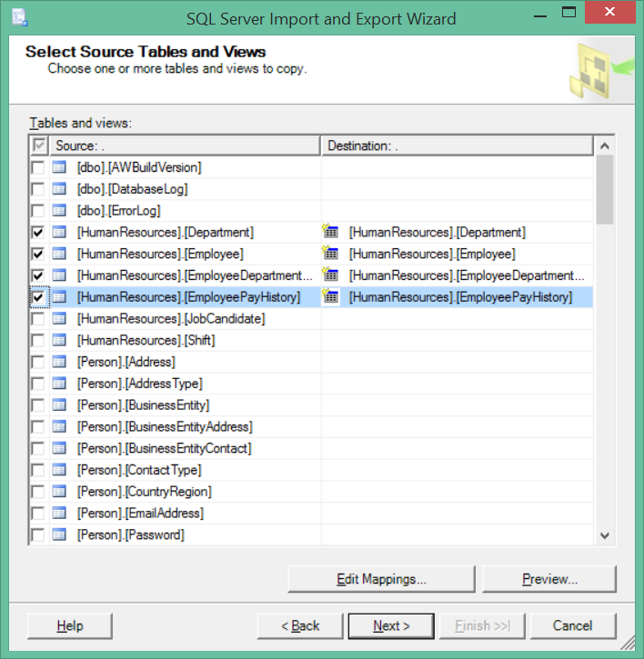Click source table icon for [HumanResources].[Employee]
Image resolution: width=644 pixels, height=659 pixels.
[59, 254]
